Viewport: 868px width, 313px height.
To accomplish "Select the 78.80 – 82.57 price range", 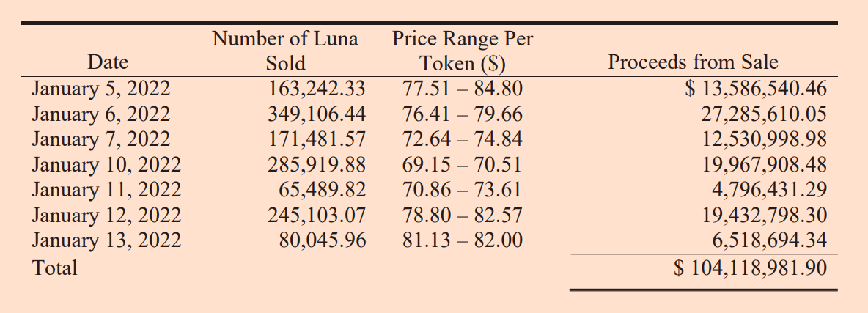I will click(x=463, y=216).
